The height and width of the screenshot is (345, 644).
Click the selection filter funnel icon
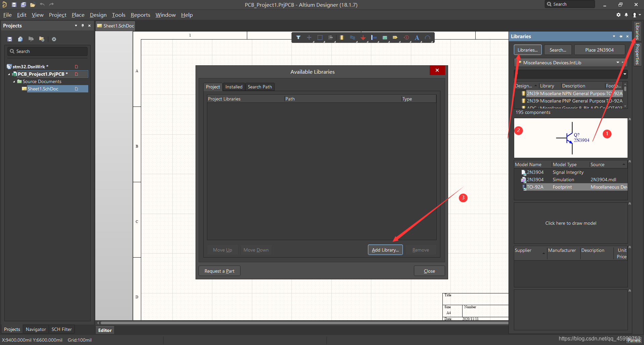coord(298,38)
